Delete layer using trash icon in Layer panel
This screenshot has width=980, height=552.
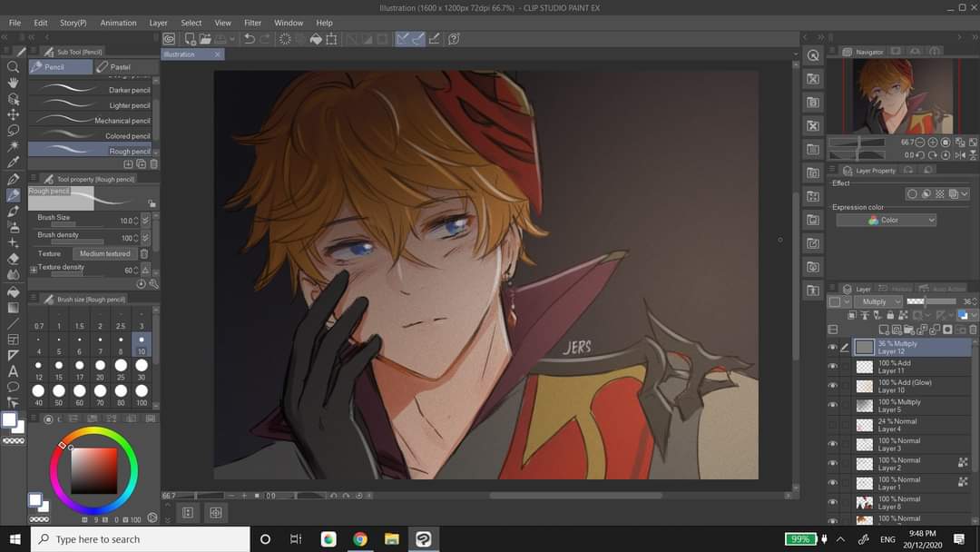pyautogui.click(x=973, y=330)
